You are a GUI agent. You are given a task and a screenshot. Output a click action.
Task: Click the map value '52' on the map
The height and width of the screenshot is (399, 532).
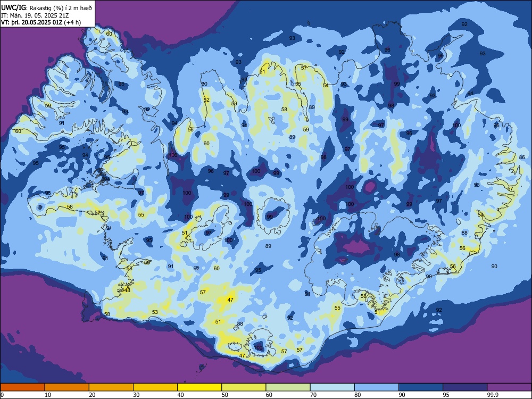206,100
